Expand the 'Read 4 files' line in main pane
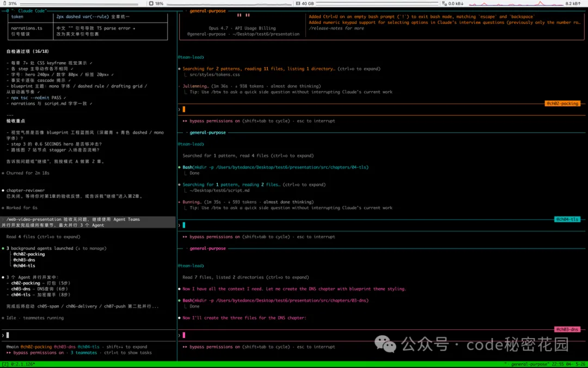This screenshot has height=368, width=588. [43, 237]
